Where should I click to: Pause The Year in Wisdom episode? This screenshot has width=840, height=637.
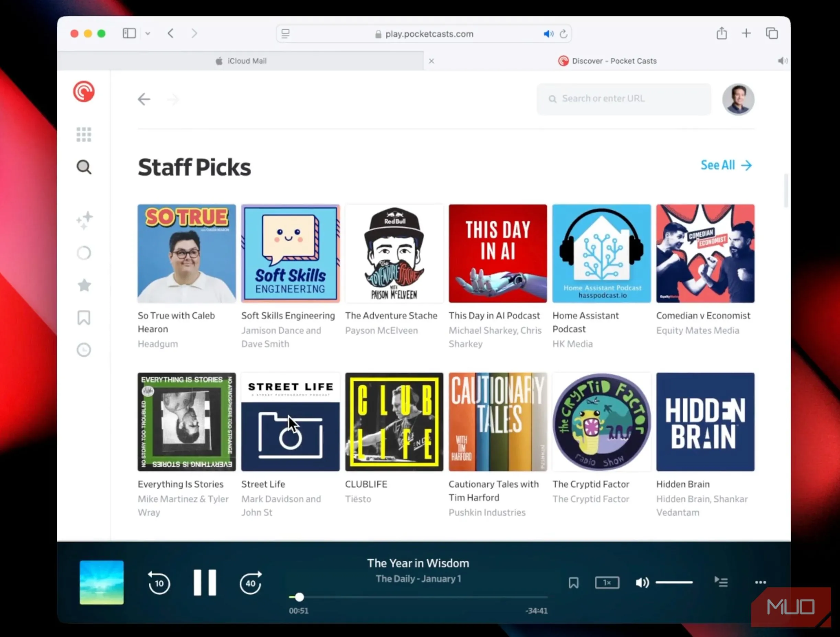[x=205, y=582]
